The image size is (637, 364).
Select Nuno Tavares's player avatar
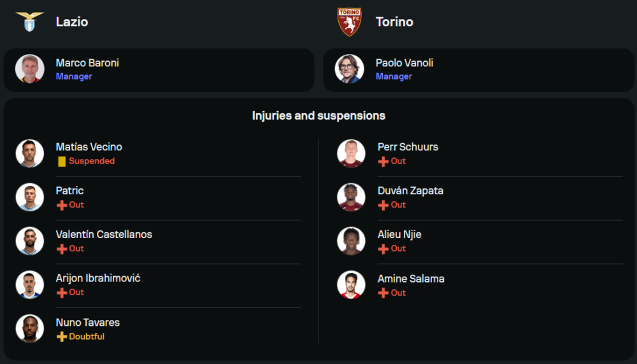[30, 329]
